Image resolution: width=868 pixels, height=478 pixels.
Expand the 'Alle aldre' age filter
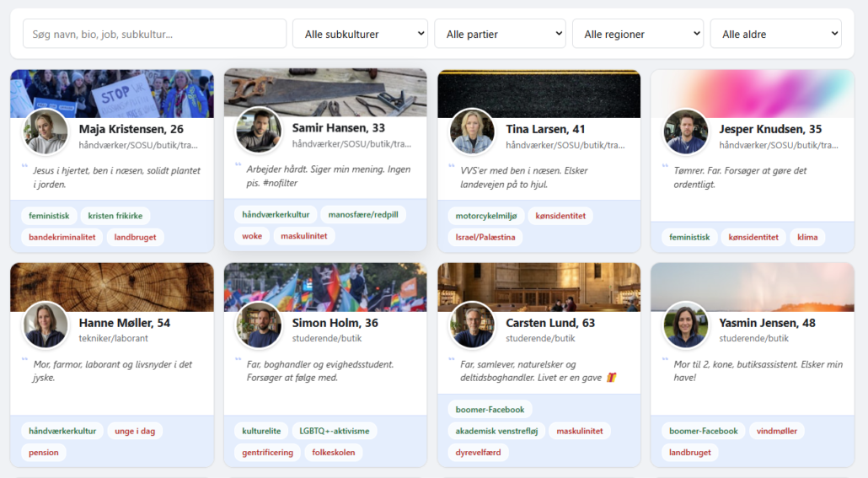[775, 34]
